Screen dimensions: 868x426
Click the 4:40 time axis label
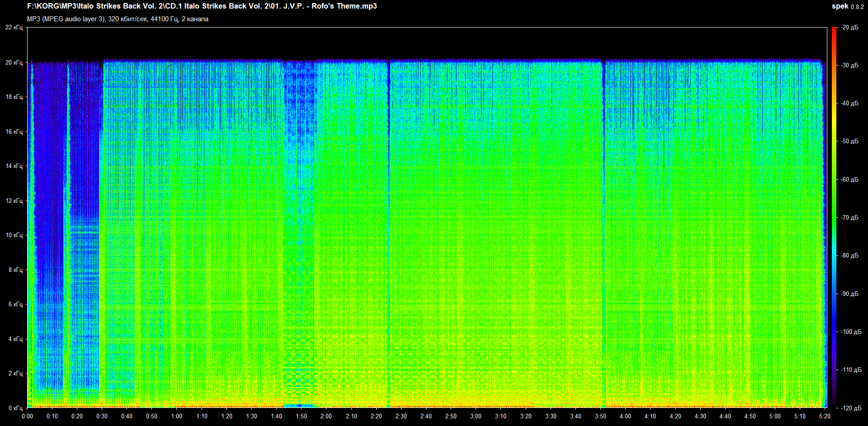725,416
